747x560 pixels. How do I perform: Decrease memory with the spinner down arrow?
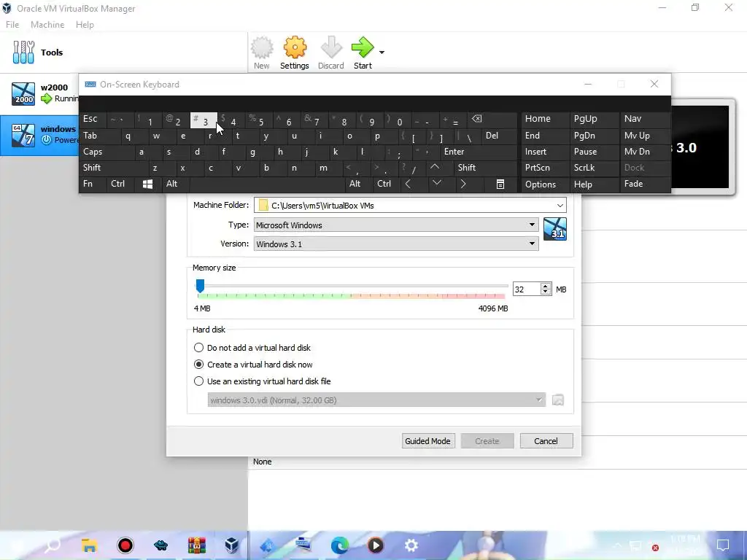546,292
